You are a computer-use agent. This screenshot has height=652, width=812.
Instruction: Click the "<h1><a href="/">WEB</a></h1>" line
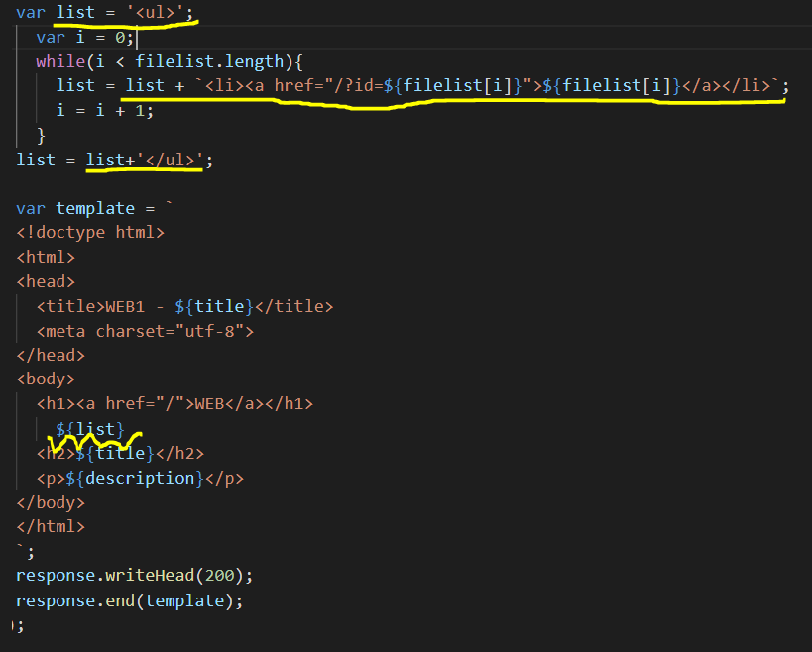click(175, 403)
